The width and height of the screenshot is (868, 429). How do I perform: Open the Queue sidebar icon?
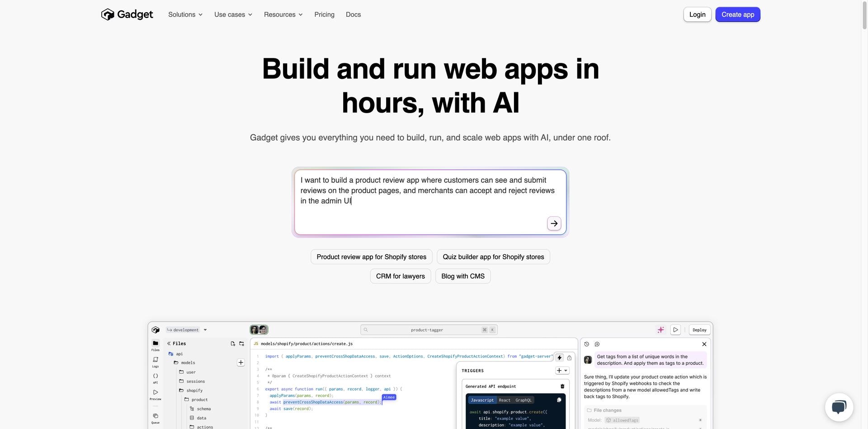[x=156, y=418]
